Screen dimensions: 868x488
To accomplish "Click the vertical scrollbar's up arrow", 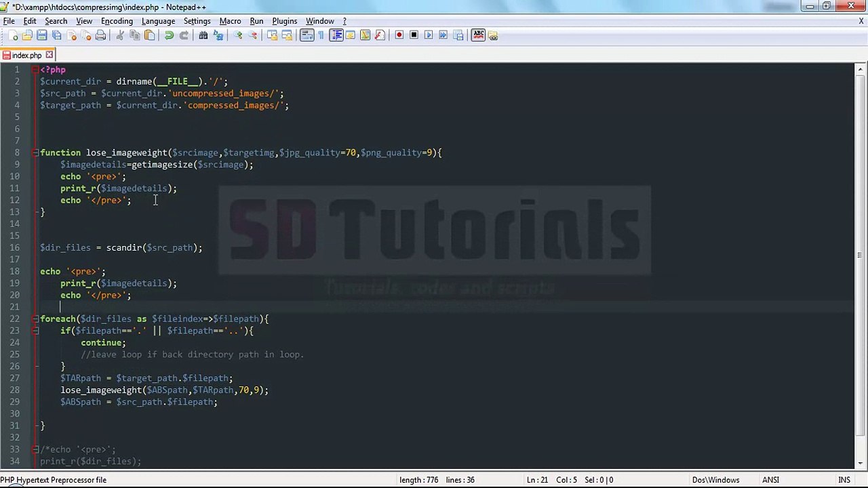I will pyautogui.click(x=860, y=69).
